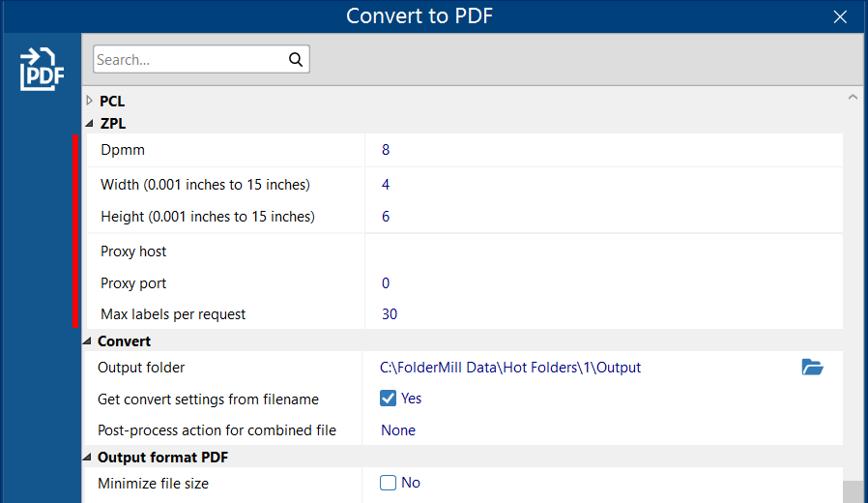Select the Output folder label

(x=140, y=368)
